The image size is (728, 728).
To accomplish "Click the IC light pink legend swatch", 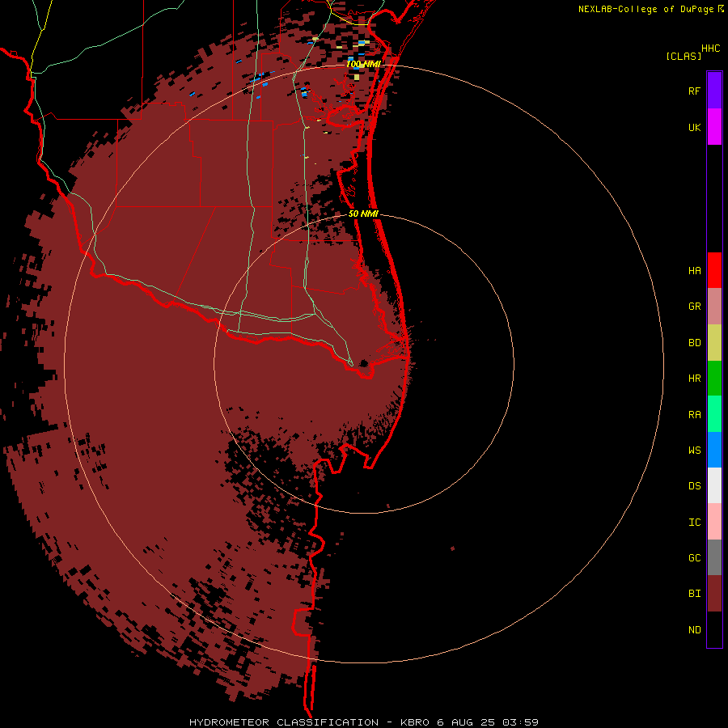I will point(714,522).
